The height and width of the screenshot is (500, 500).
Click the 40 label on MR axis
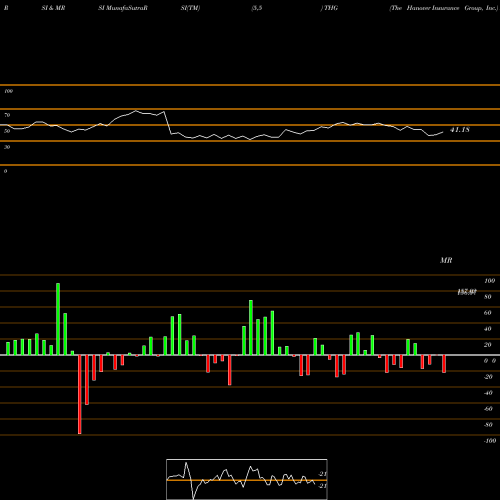(488, 329)
